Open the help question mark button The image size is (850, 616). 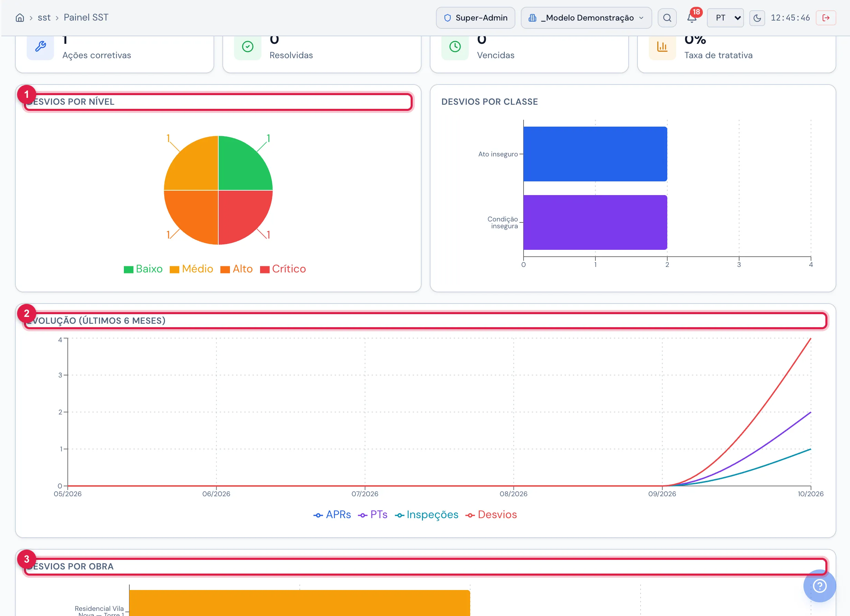819,586
